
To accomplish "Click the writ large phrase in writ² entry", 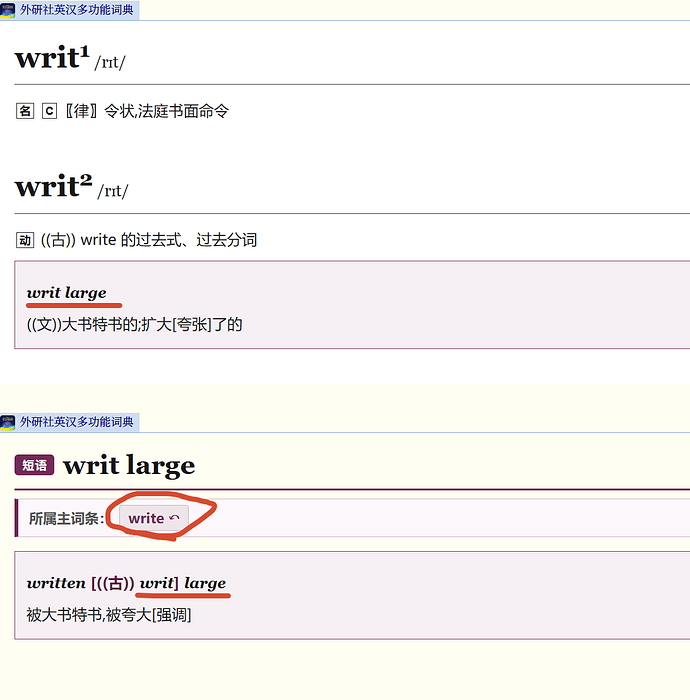I will tap(67, 293).
